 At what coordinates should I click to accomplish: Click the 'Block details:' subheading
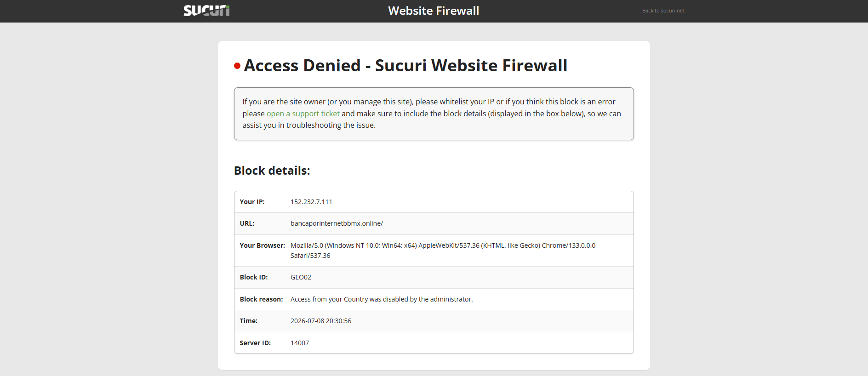(272, 171)
